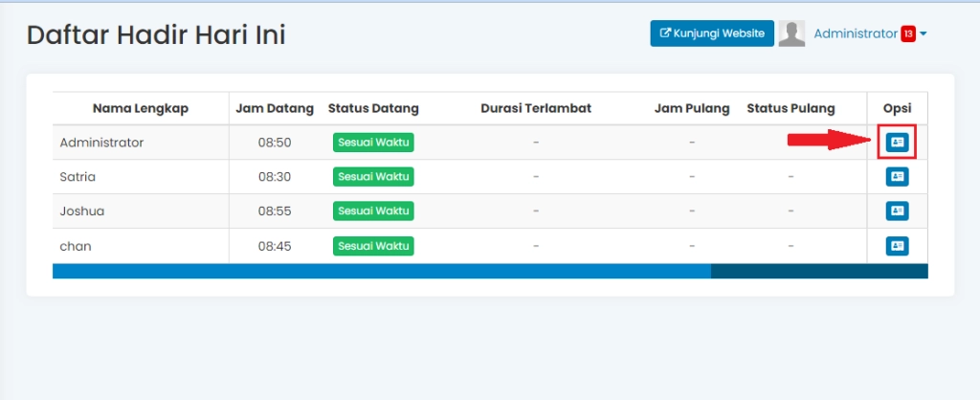980x400 pixels.
Task: Select the chan name cell
Action: [x=141, y=246]
